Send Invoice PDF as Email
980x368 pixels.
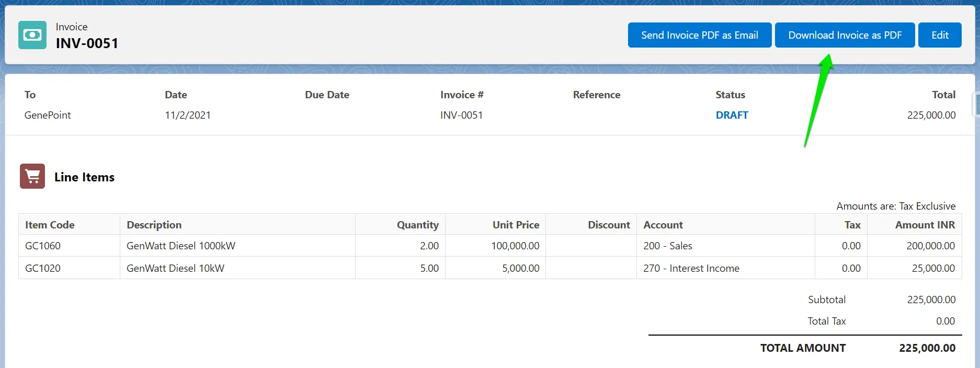tap(700, 35)
